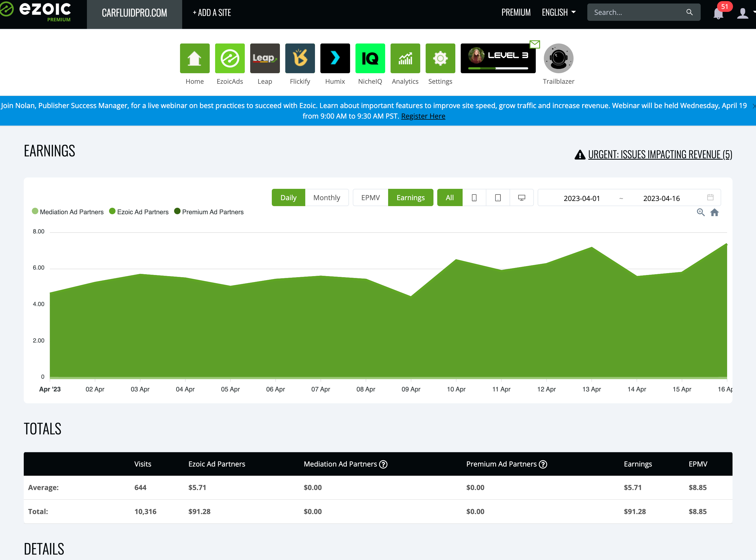Click the 13 Apr chart axis label
This screenshot has width=756, height=560.
tap(591, 389)
